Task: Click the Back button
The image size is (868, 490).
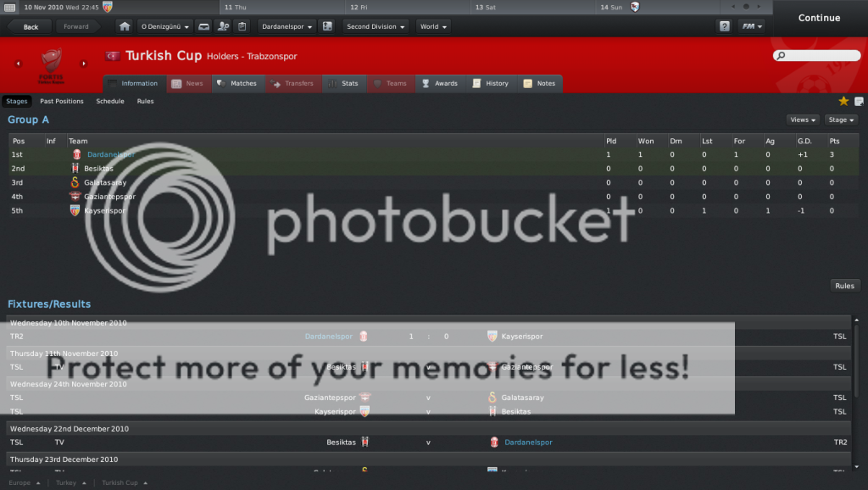Action: (x=31, y=26)
